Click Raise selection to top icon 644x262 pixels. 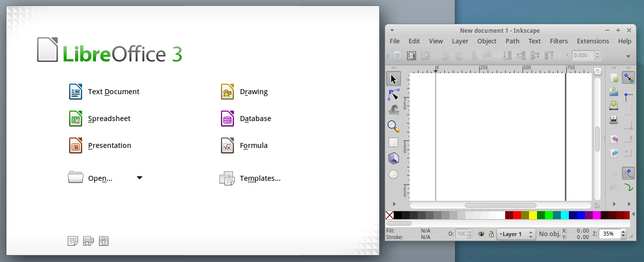tap(549, 56)
